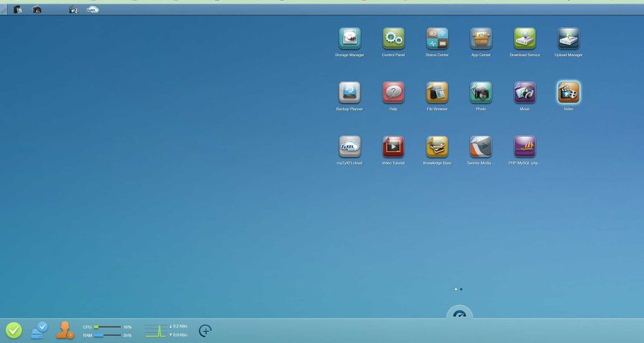Click the RAM usage bar
Screen dimensions: 644x343
tap(107, 335)
